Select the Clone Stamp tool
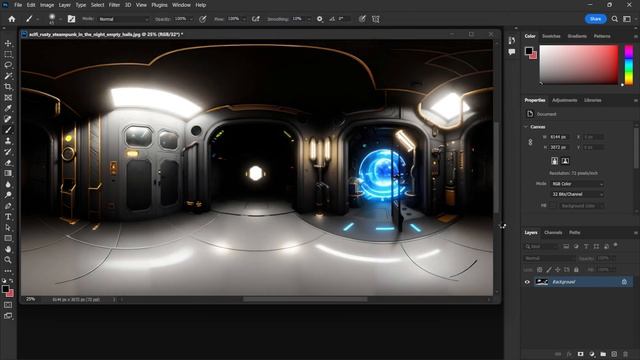The image size is (640, 360). (8, 141)
